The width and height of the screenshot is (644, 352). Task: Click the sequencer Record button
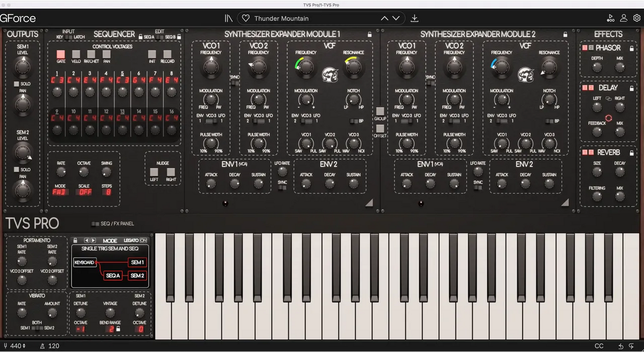[167, 54]
